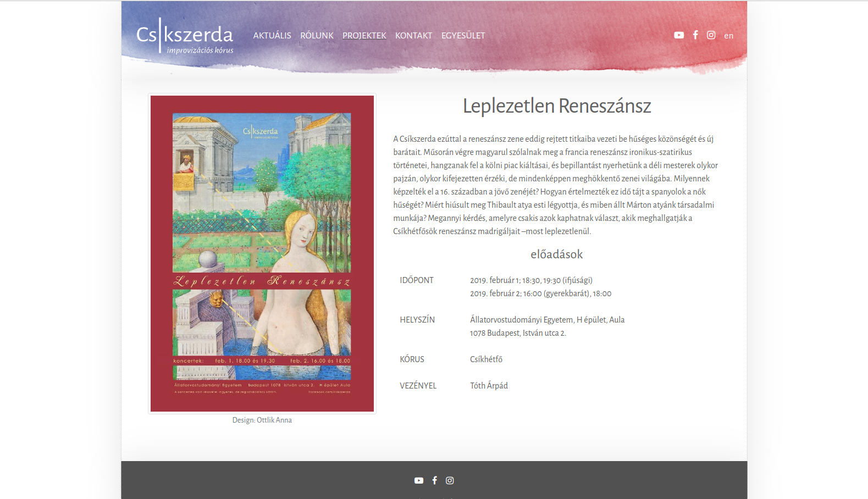The height and width of the screenshot is (499, 868).
Task: Click the choir name Csíkhétfő
Action: pos(486,359)
